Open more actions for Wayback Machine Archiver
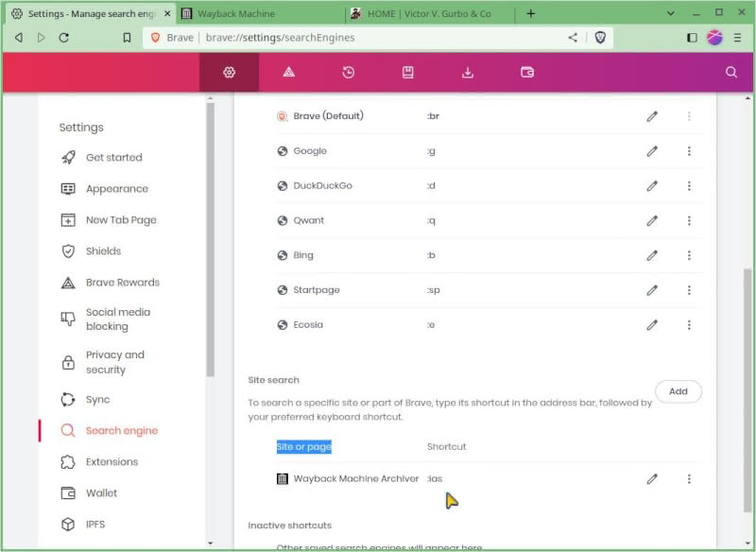Screen dimensions: 756x552 [689, 478]
